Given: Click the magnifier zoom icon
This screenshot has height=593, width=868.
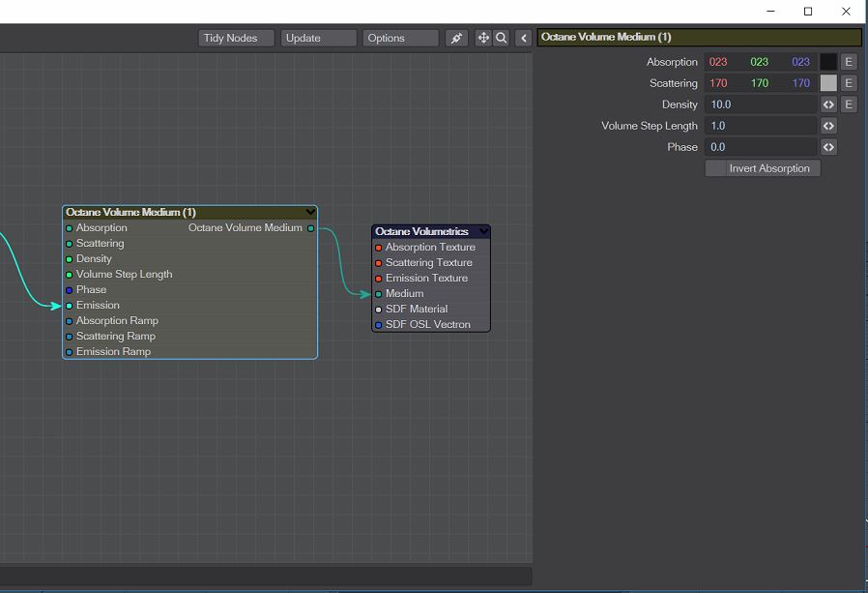Looking at the screenshot, I should [x=501, y=38].
